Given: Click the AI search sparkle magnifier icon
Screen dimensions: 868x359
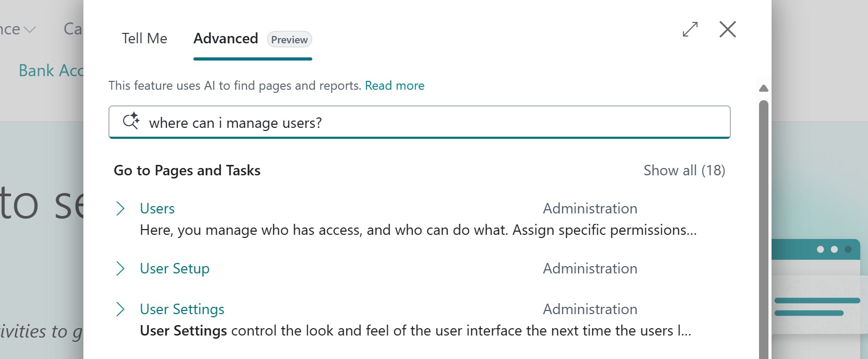Looking at the screenshot, I should click(x=131, y=121).
